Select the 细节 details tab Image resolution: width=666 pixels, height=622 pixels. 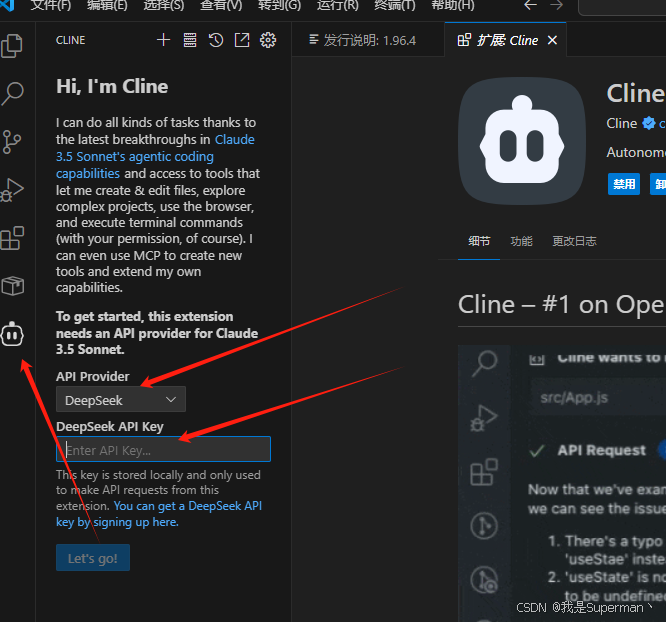point(479,241)
